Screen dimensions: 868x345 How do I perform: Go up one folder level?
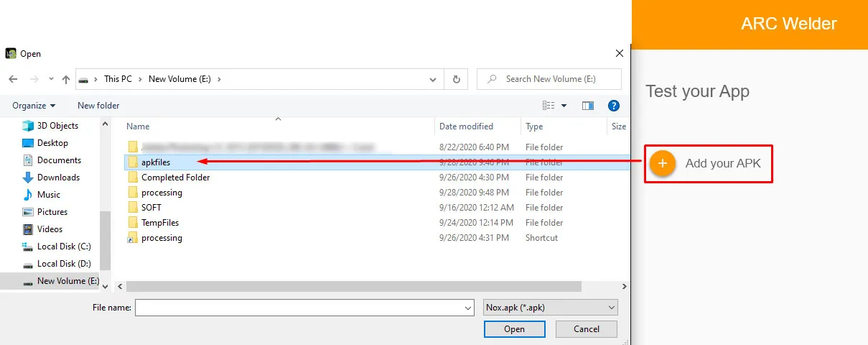pos(66,79)
